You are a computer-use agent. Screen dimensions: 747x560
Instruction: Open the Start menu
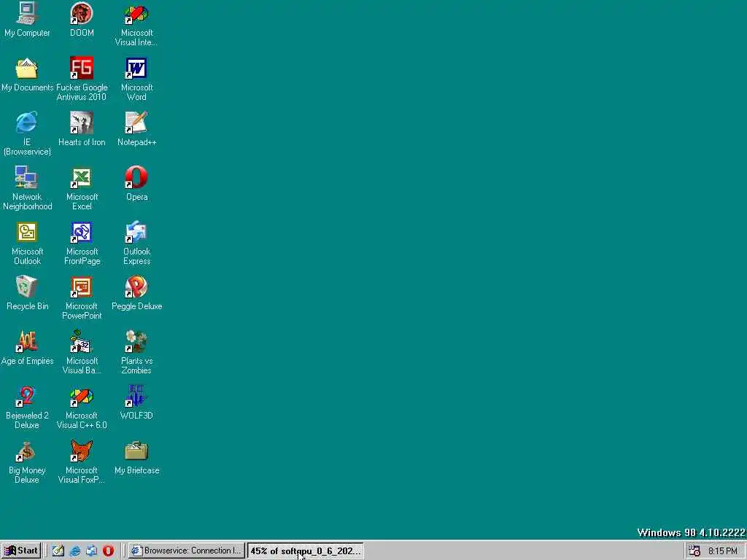point(21,551)
